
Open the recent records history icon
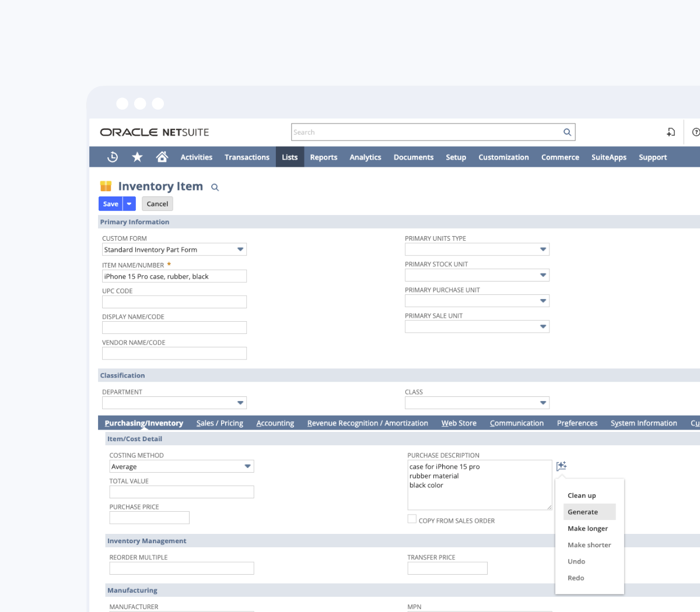(113, 157)
